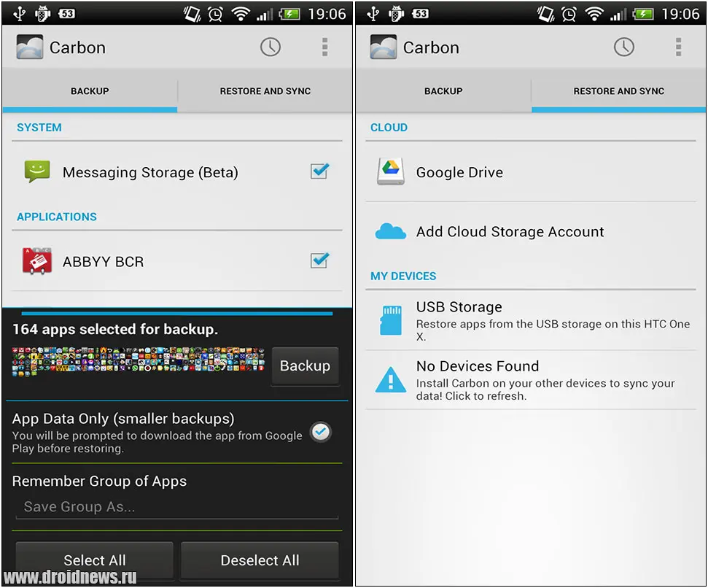Image resolution: width=708 pixels, height=588 pixels.
Task: Tap battery charging icon in right status bar
Action: tap(642, 15)
